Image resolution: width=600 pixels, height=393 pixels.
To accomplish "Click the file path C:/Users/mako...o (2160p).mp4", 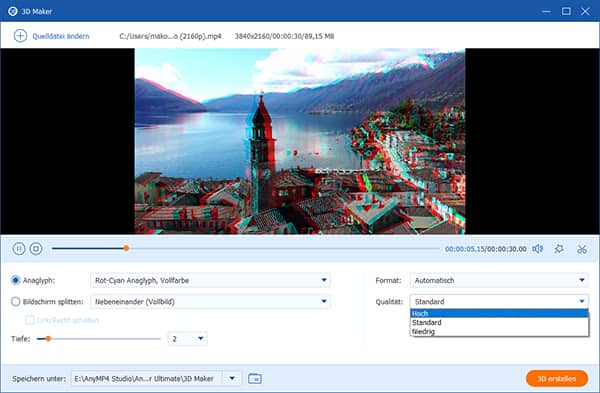I will pos(170,36).
